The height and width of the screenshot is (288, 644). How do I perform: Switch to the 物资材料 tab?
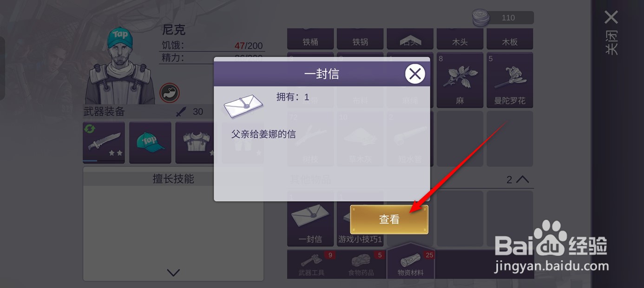coord(411,263)
